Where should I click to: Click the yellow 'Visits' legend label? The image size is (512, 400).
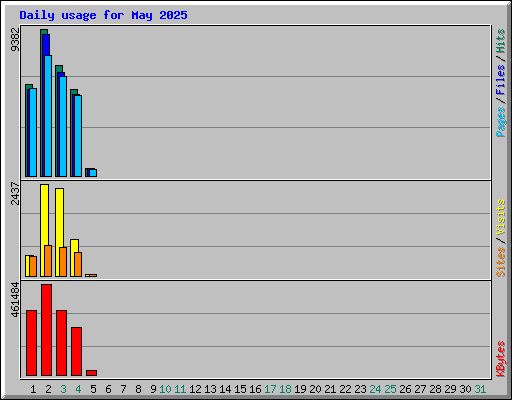click(x=500, y=217)
